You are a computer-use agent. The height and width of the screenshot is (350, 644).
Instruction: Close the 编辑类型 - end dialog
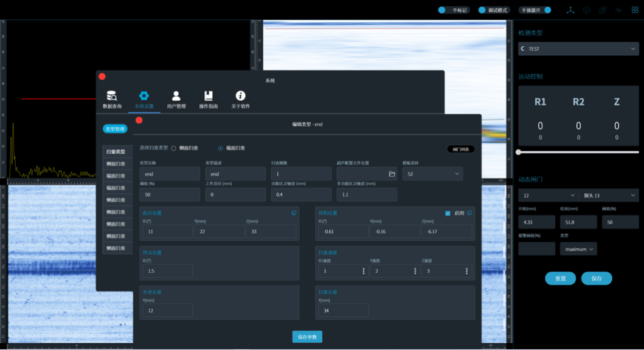click(x=139, y=120)
